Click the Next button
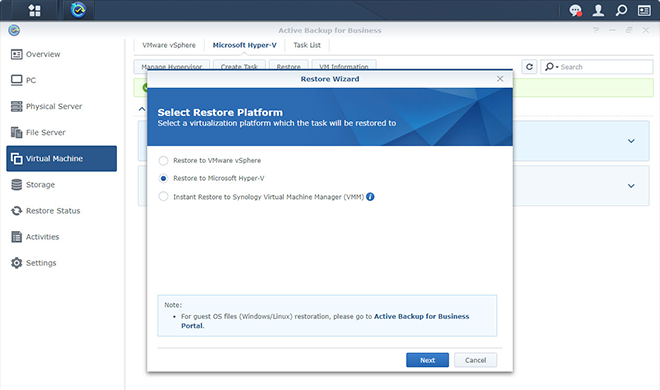The width and height of the screenshot is (660, 390). click(427, 360)
